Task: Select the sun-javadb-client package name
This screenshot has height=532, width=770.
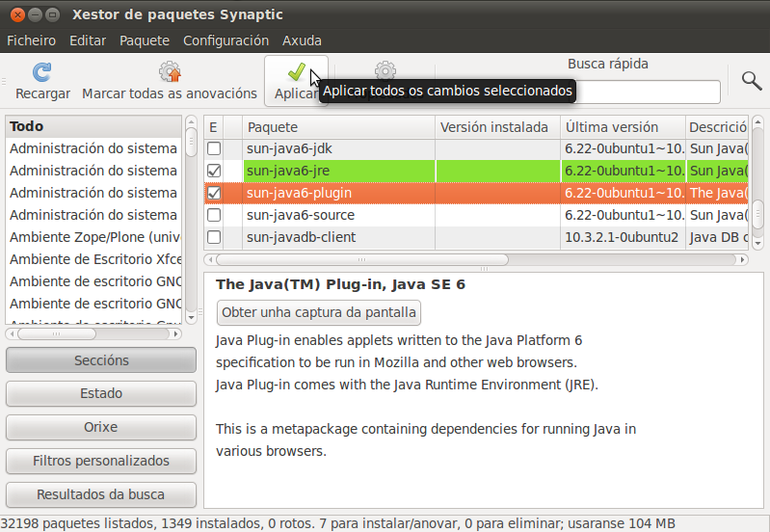Action: click(301, 237)
